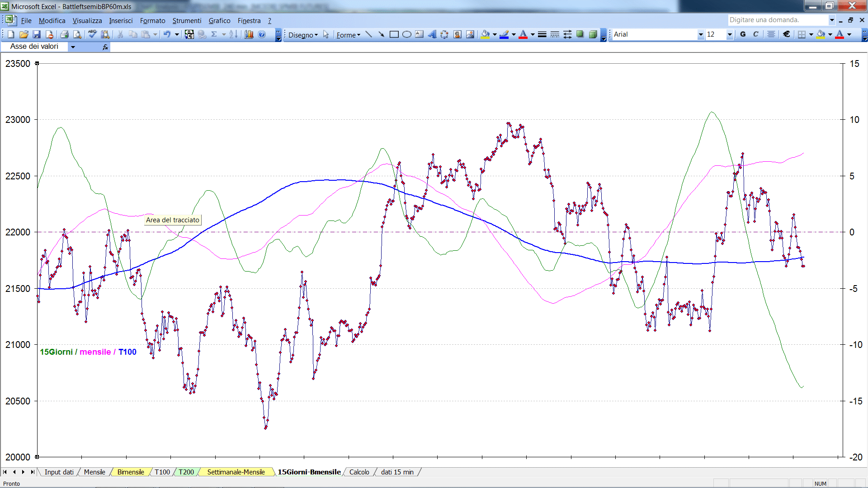Select the Oval drawing tool
The height and width of the screenshot is (488, 868).
(x=406, y=34)
